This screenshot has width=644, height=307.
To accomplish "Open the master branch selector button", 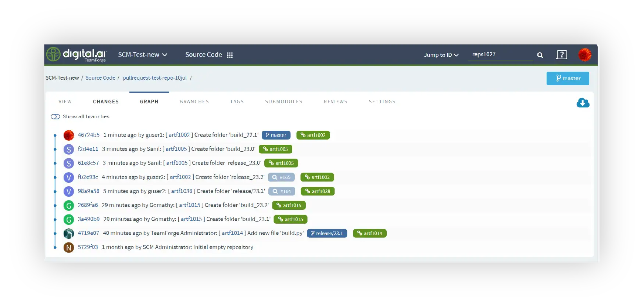I will click(568, 78).
